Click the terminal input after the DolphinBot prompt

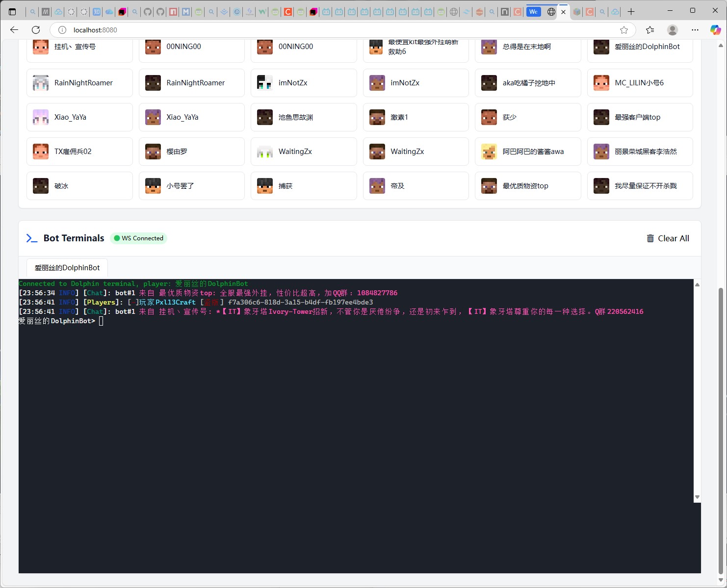click(x=101, y=321)
